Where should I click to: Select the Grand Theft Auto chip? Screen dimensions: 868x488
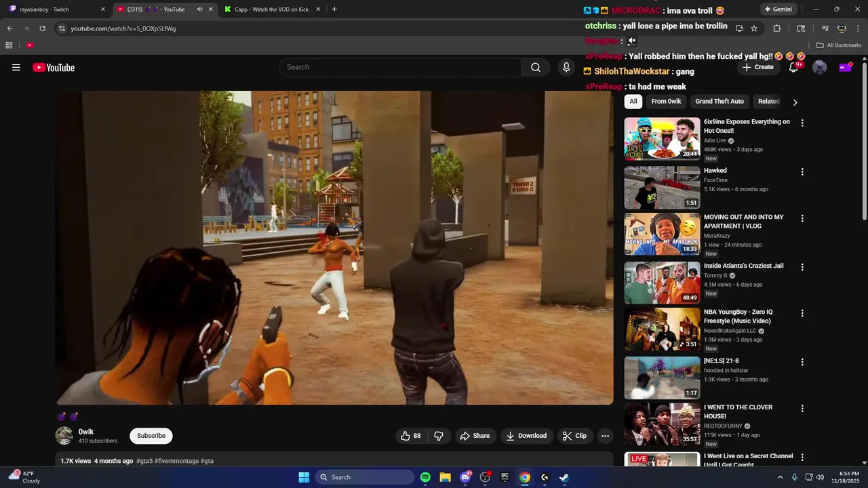click(719, 102)
